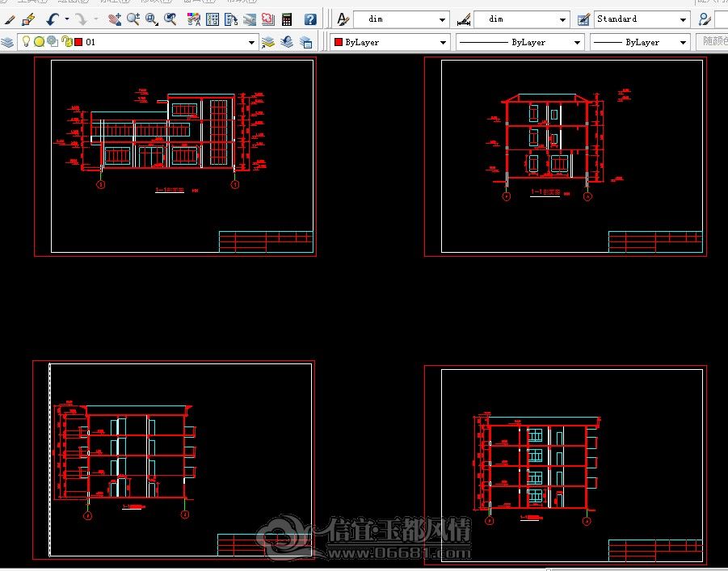Toggle freeze sun icon for layer 01
The width and height of the screenshot is (728, 571).
coord(40,42)
